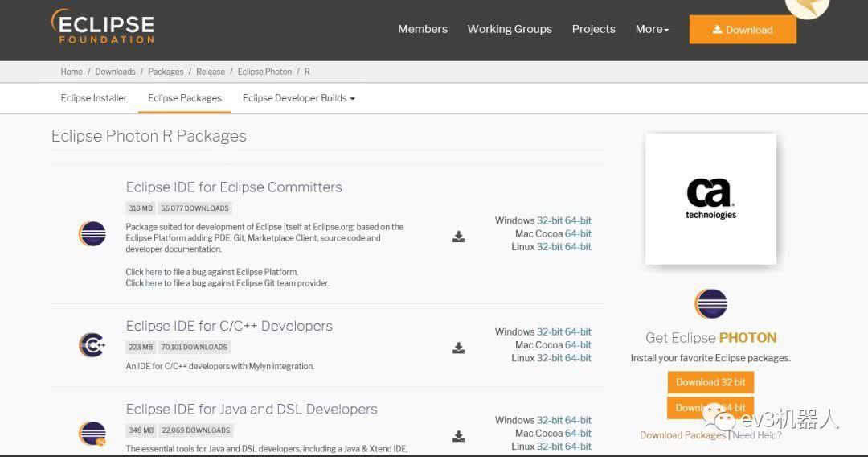The image size is (868, 457).
Task: Click Windows 64-bit link for C/C++ Developers
Action: [x=579, y=331]
